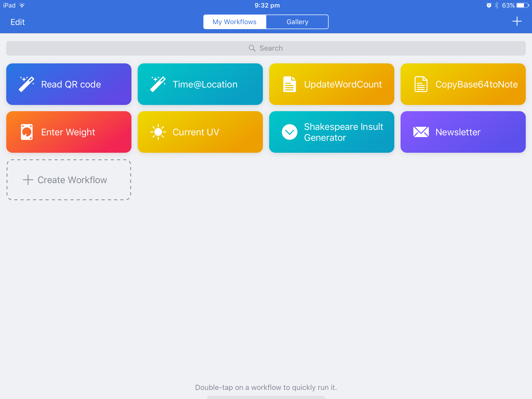Tap the document icon on CopyBase64toNote

tap(421, 84)
